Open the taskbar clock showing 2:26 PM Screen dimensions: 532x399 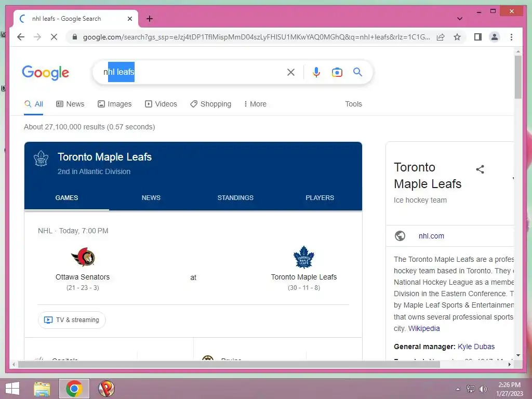click(510, 389)
